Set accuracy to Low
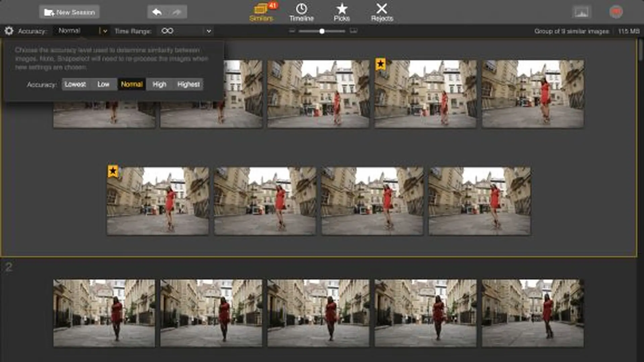 (103, 84)
